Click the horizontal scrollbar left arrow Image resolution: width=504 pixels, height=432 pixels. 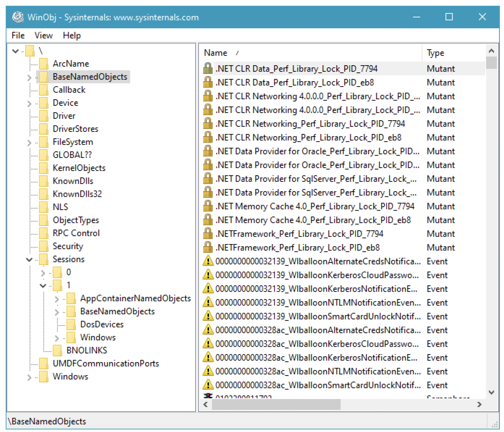(x=206, y=405)
